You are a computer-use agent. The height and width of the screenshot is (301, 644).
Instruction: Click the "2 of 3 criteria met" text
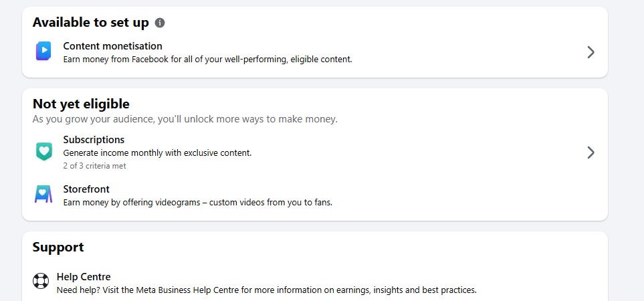94,166
